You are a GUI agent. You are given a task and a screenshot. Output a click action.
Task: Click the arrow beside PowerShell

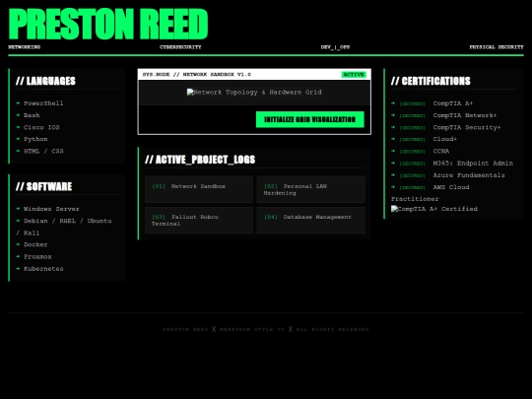coord(18,103)
